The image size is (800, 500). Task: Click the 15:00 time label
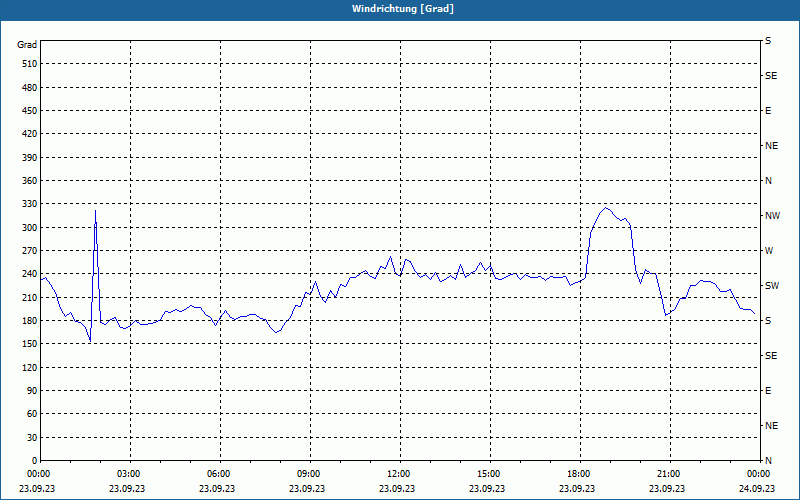pyautogui.click(x=490, y=474)
